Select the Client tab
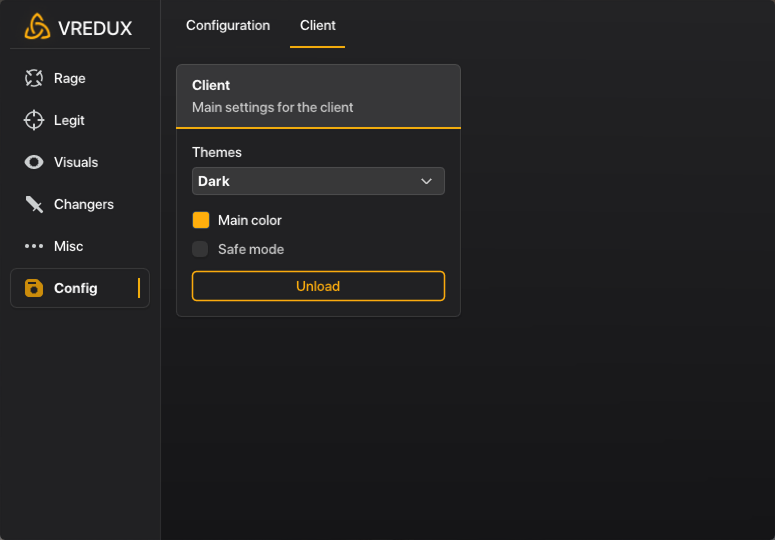The height and width of the screenshot is (540, 775). tap(318, 25)
